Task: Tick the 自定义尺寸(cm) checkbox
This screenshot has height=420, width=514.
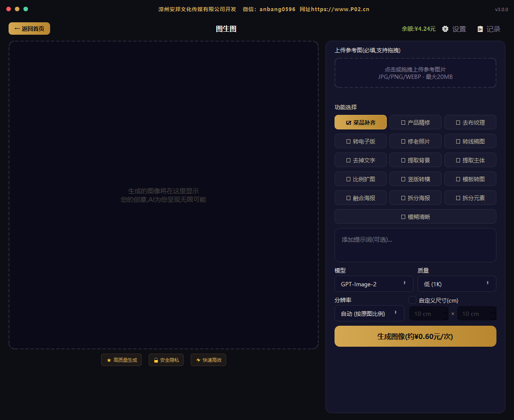Action: (412, 300)
